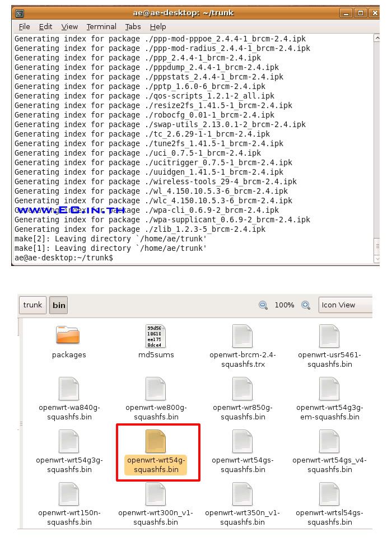The height and width of the screenshot is (560, 392).
Task: Select the openwrt-wrt54gs_v4-squashfs.bin file icon
Action: 329,441
